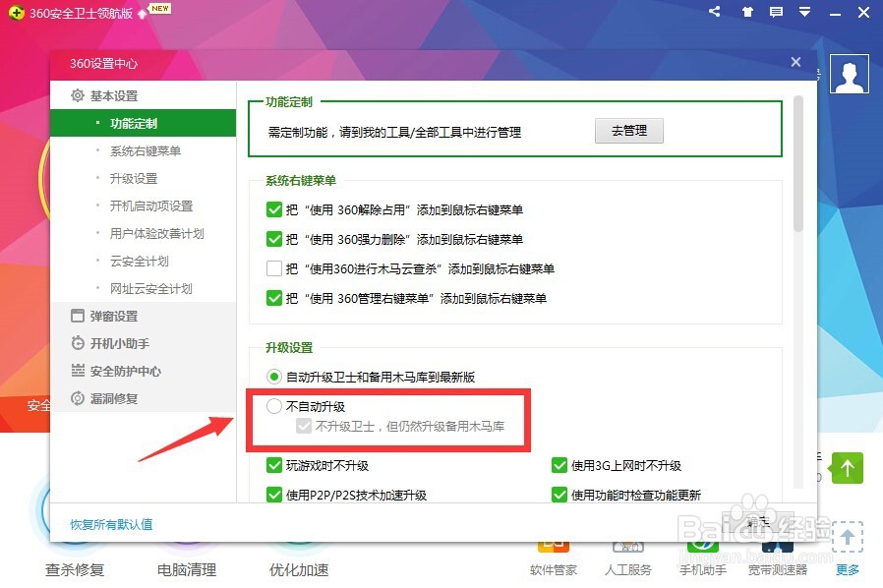Open 手机助手 tool in main window
This screenshot has width=883, height=588.
coord(703,558)
